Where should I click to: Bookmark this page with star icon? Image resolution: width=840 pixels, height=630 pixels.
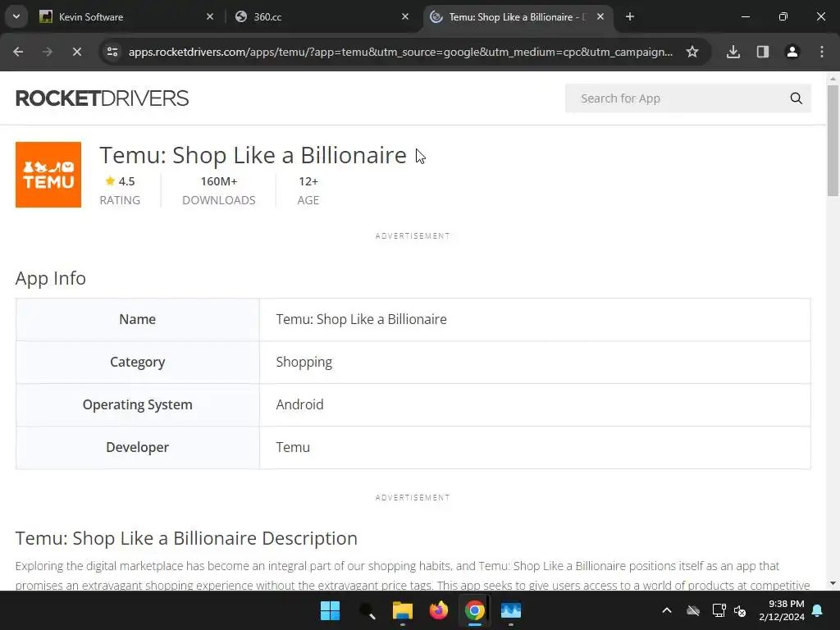pyautogui.click(x=692, y=52)
